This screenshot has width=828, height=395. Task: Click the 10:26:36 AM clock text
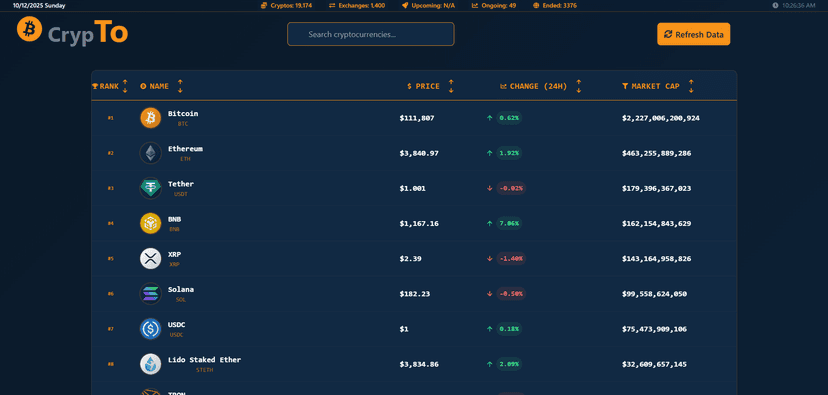(798, 5)
